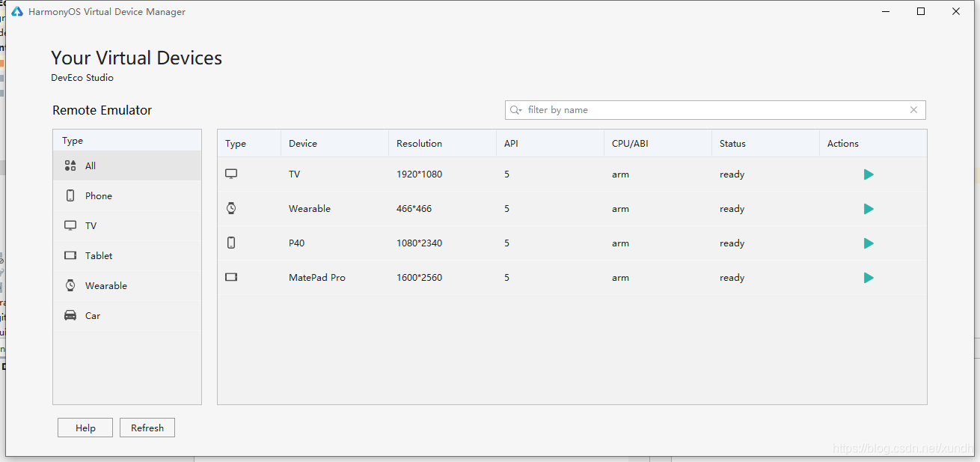
Task: Click the tablet icon in the MatePad Pro row
Action: 231,277
